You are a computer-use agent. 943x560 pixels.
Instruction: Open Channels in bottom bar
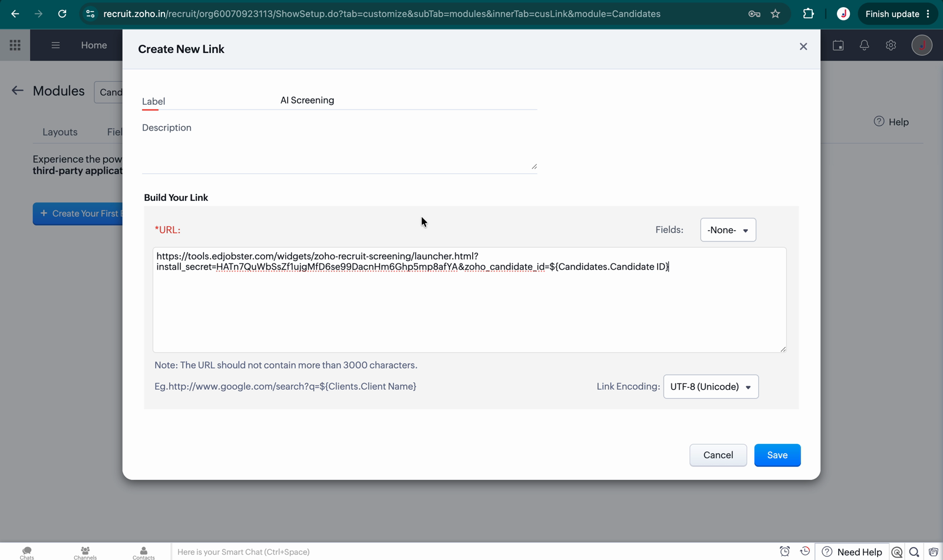pyautogui.click(x=85, y=552)
